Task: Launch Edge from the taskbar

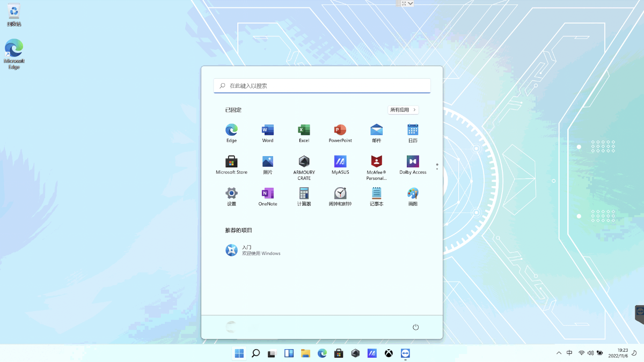Action: pos(322,353)
